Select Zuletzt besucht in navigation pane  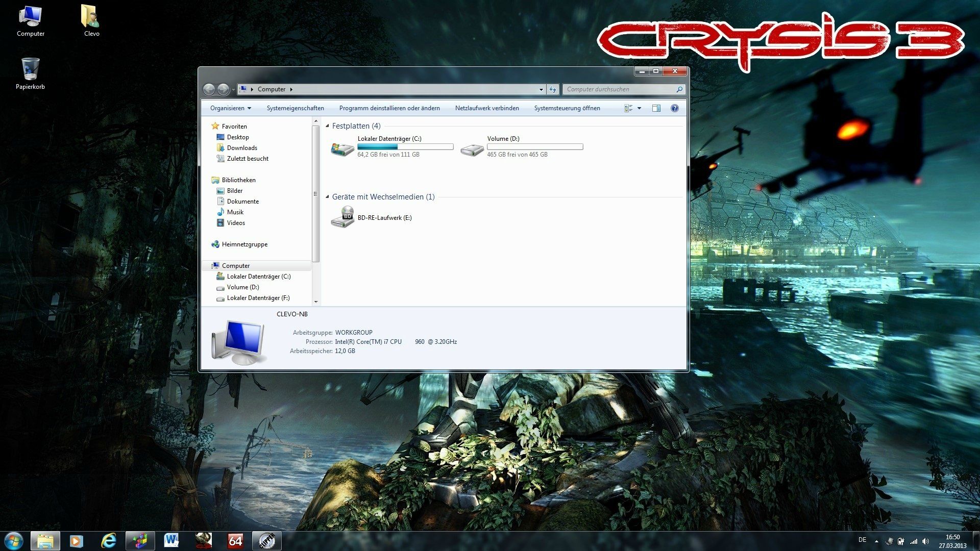[x=248, y=159]
